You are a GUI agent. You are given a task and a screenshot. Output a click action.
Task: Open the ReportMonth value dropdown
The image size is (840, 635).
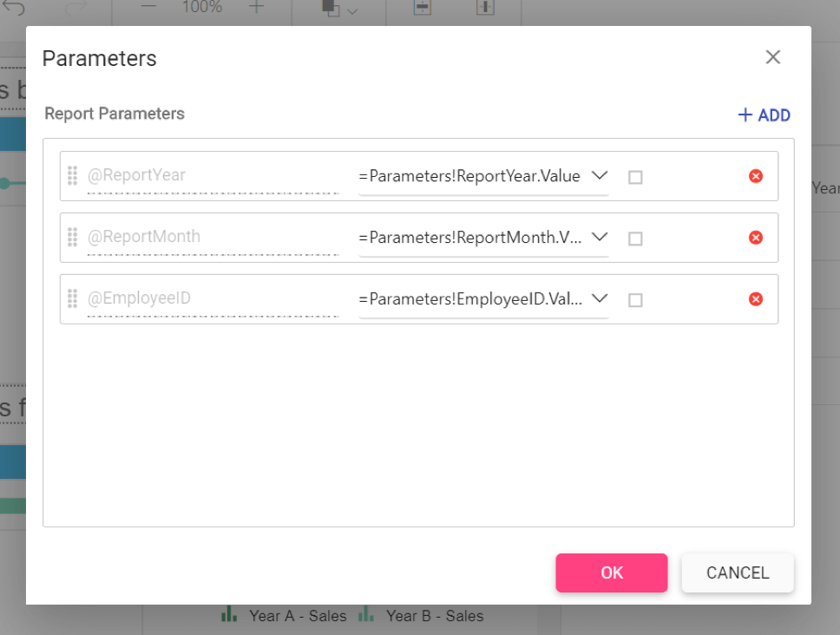coord(600,237)
